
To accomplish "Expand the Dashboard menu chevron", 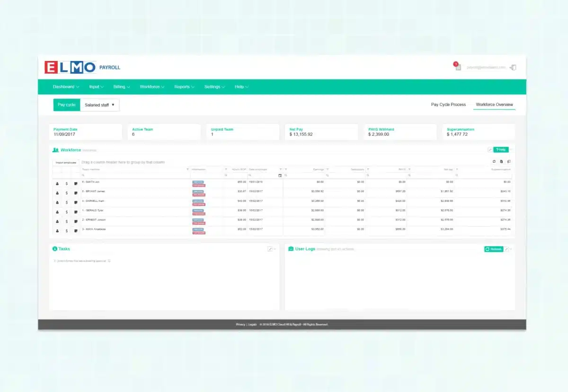I will click(x=77, y=87).
